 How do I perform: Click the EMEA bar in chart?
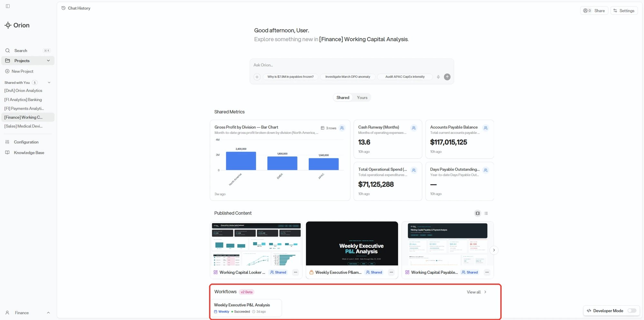pyautogui.click(x=282, y=163)
